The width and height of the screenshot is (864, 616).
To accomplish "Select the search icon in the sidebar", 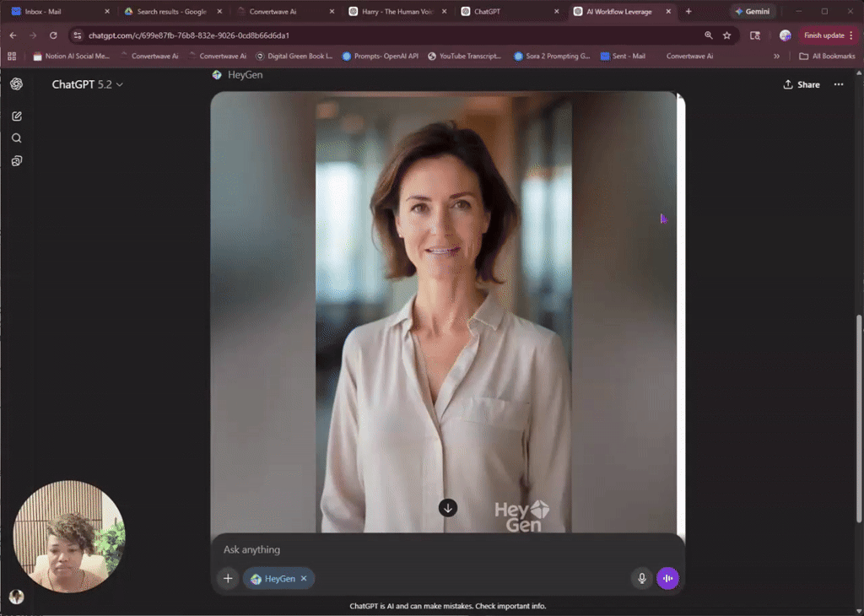I will click(16, 138).
